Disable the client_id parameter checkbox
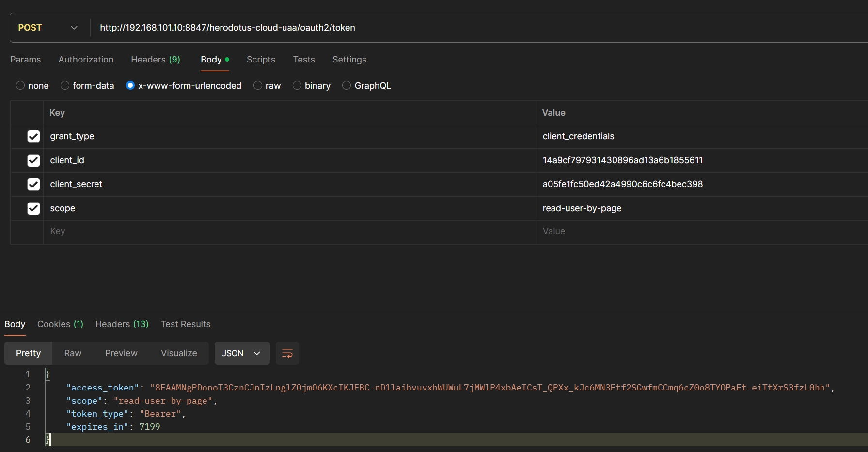Image resolution: width=868 pixels, height=452 pixels. [x=33, y=160]
